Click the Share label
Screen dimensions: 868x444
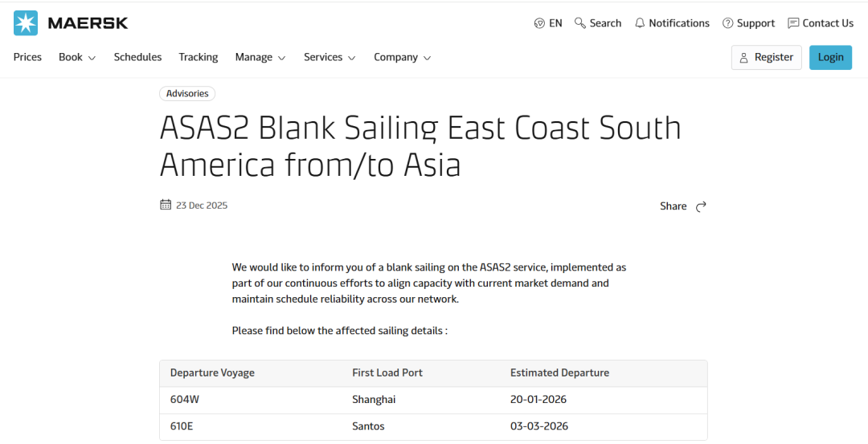point(674,206)
